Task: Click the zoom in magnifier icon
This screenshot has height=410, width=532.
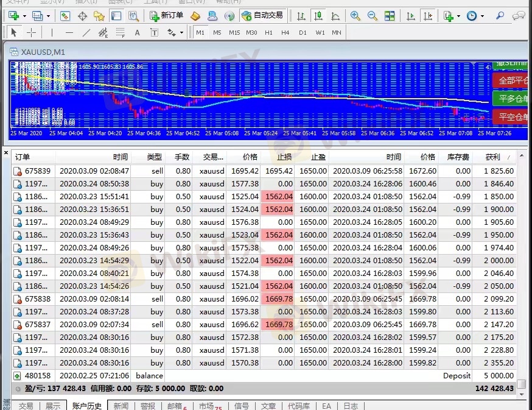Action: pos(355,16)
